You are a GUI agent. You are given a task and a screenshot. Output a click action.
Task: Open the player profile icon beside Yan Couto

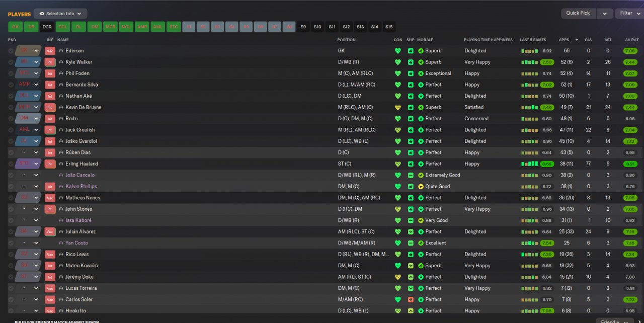click(x=61, y=243)
